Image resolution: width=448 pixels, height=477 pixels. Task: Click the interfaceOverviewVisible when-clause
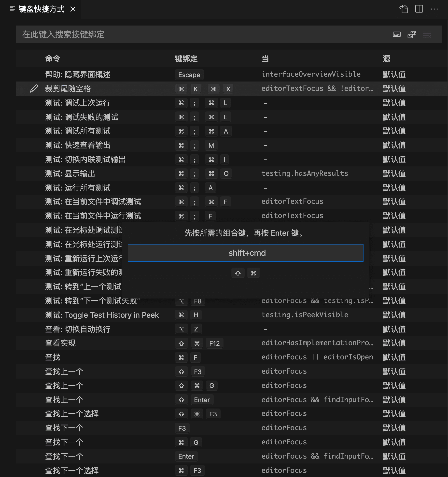[311, 74]
